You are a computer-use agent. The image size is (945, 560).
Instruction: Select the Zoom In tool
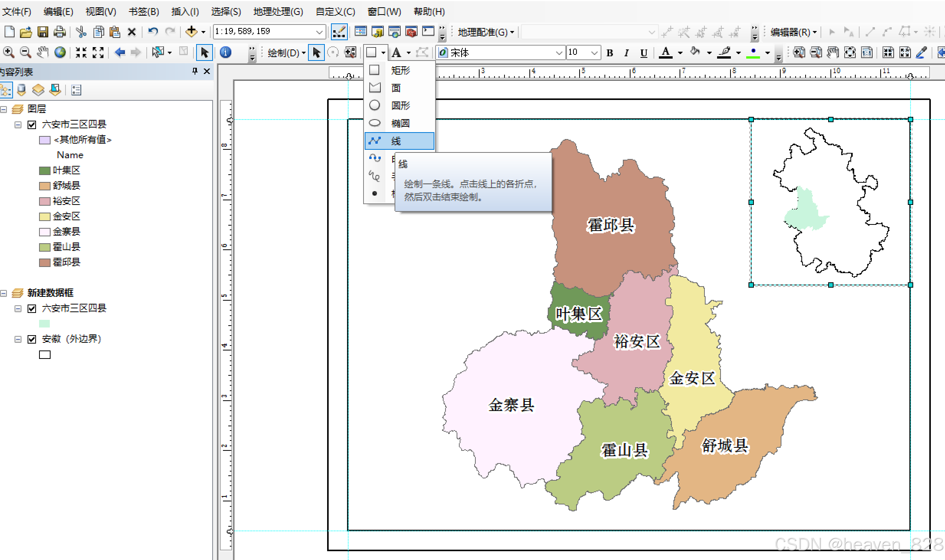[x=8, y=52]
